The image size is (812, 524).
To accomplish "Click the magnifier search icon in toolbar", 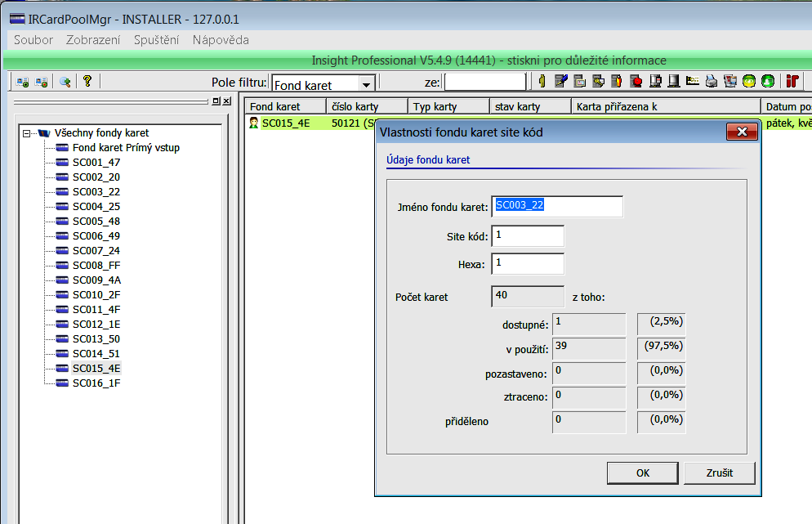I will click(x=64, y=81).
